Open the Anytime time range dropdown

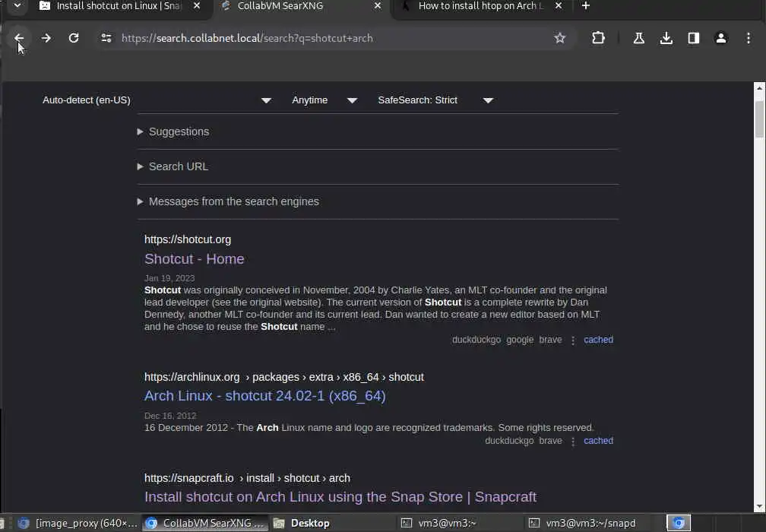click(324, 100)
